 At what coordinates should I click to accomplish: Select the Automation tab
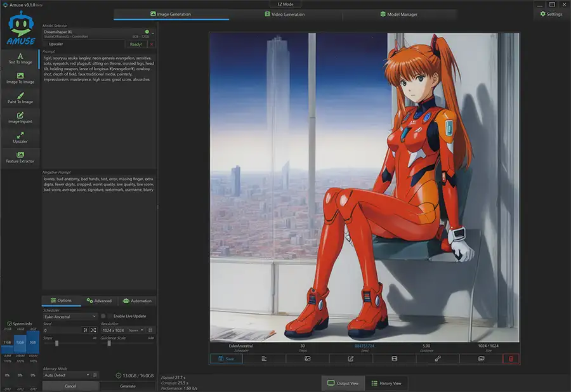pos(137,301)
